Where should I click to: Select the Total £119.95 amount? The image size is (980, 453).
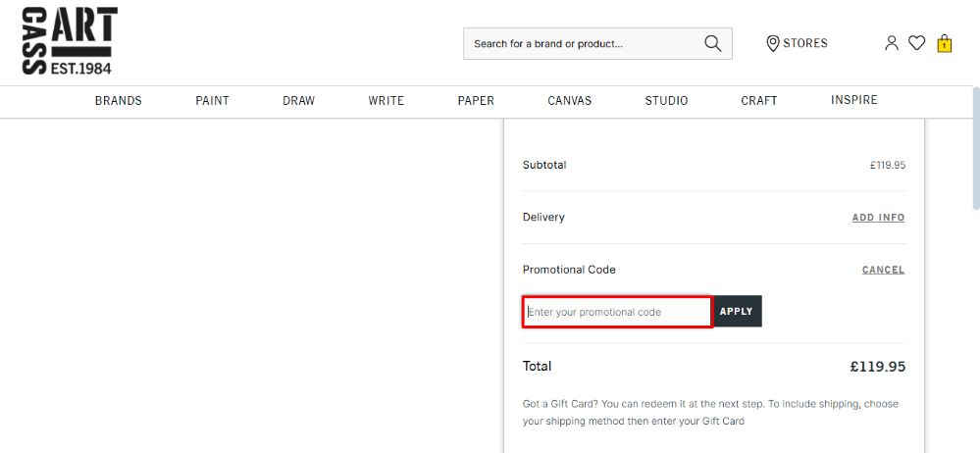878,367
